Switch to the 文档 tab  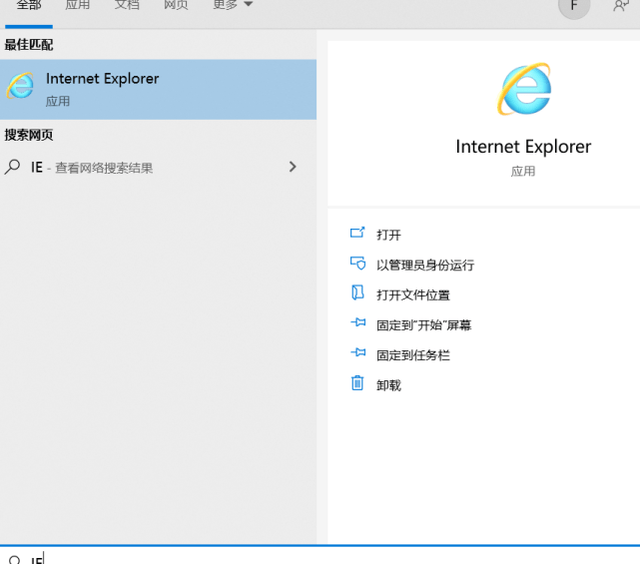pyautogui.click(x=127, y=5)
